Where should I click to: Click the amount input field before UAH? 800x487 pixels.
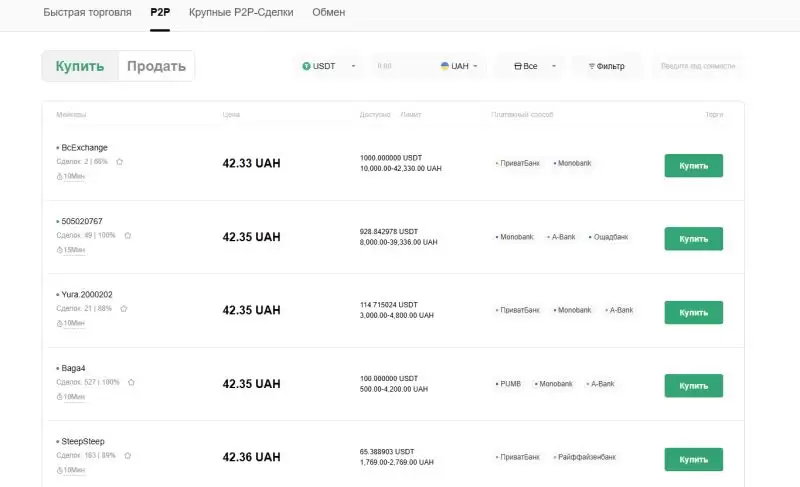click(x=400, y=66)
